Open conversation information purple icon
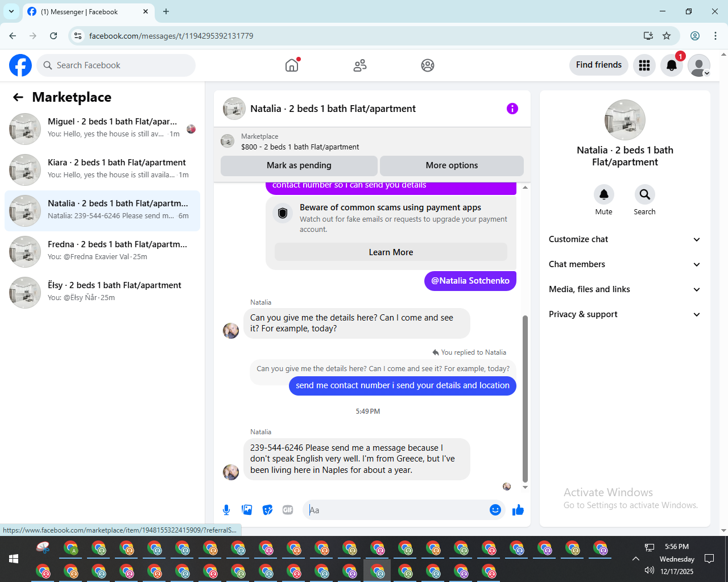This screenshot has height=582, width=728. click(512, 109)
